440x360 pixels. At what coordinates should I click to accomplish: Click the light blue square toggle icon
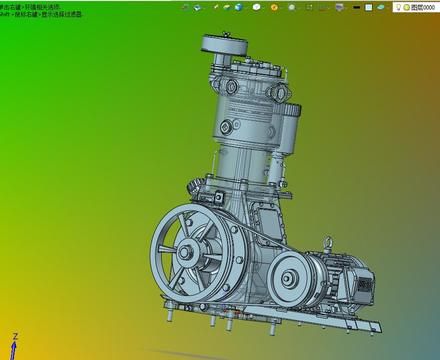point(368,7)
